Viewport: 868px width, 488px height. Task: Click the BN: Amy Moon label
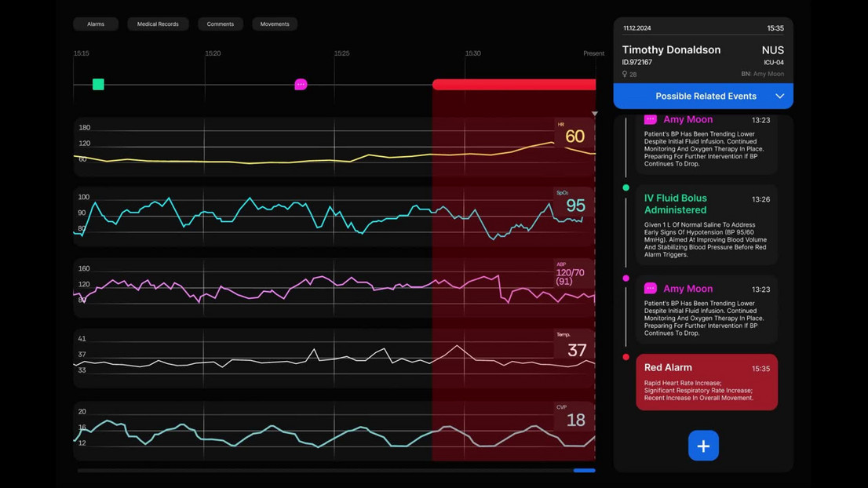pos(762,74)
